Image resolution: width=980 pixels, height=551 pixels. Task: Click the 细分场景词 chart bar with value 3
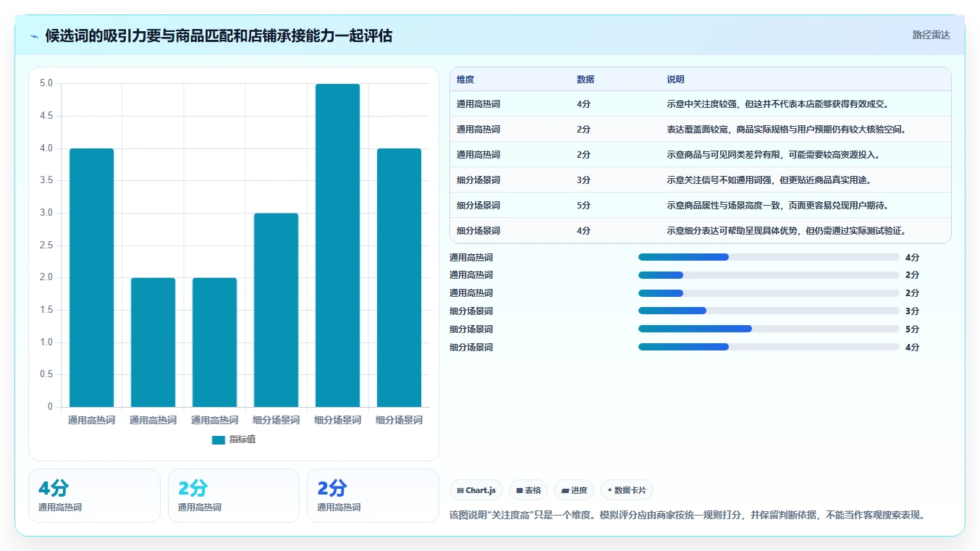(x=276, y=310)
